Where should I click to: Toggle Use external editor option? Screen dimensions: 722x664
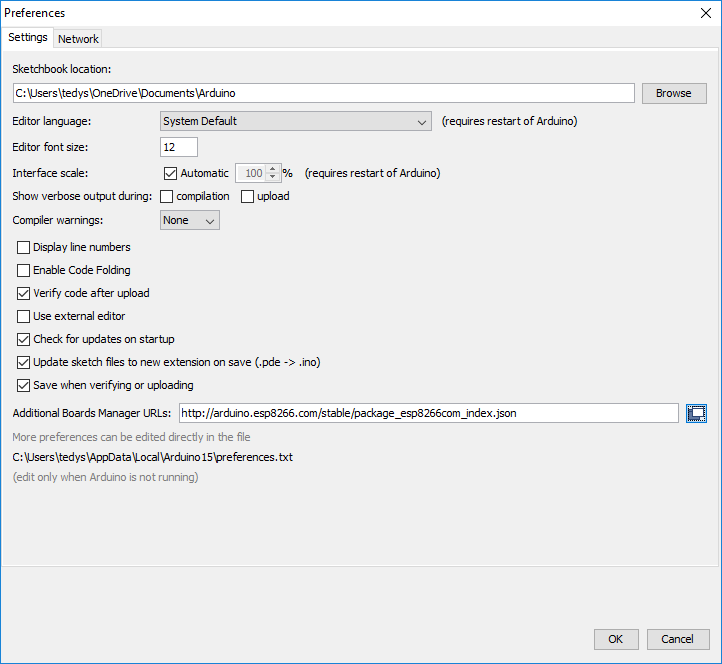24,316
